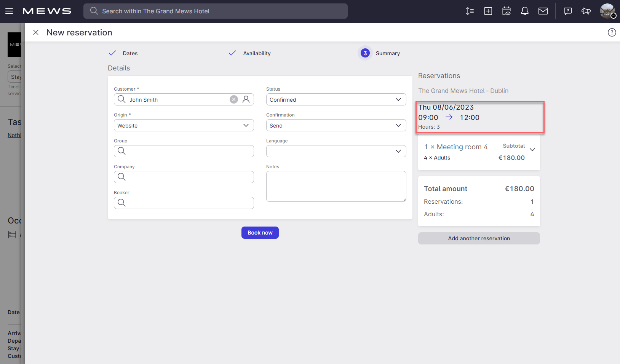Image resolution: width=620 pixels, height=364 pixels.
Task: Click the plus icon to create new item
Action: [488, 11]
